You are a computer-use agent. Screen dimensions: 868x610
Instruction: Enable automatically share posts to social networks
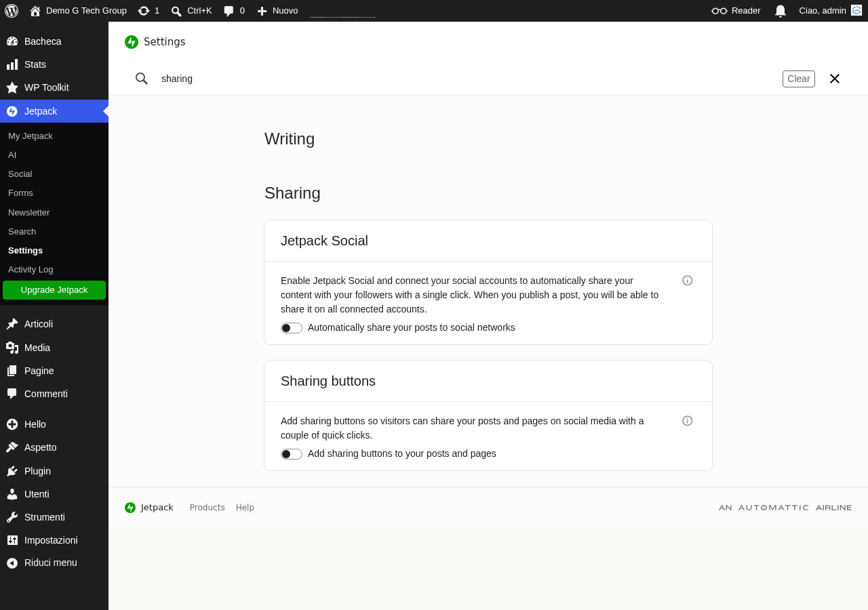coord(292,328)
